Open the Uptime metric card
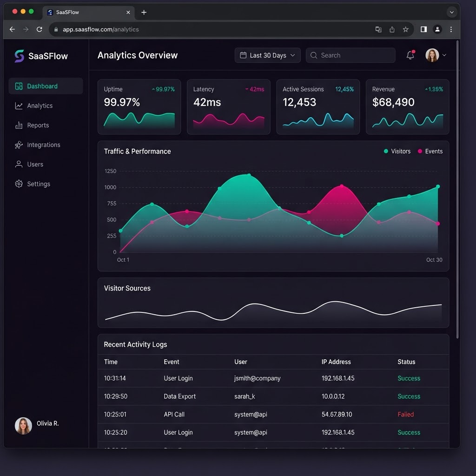 tap(139, 107)
